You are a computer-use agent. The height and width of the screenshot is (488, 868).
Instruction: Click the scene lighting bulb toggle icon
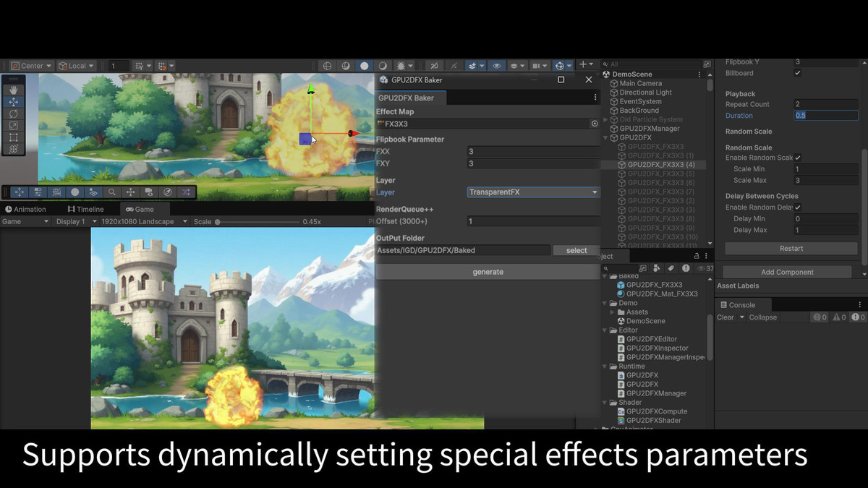(365, 65)
